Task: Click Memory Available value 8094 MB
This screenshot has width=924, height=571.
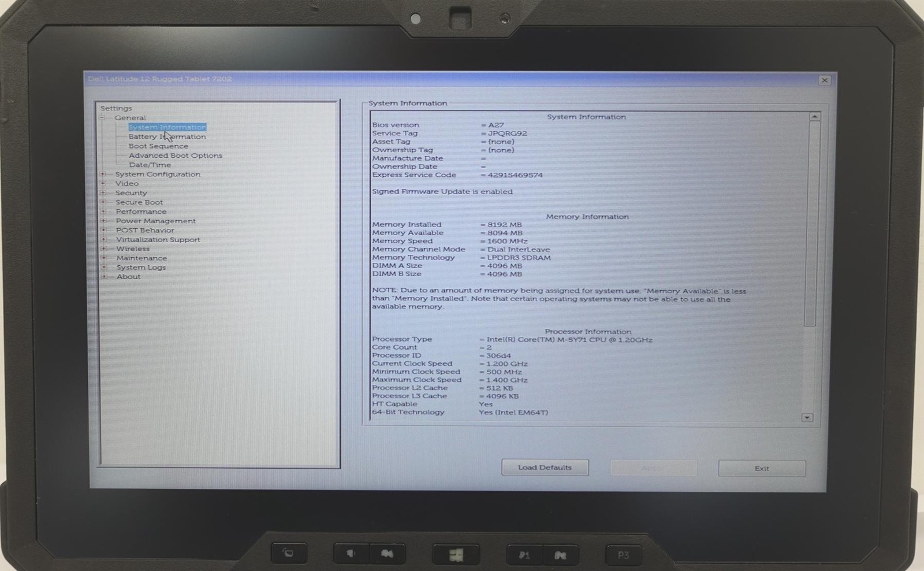Action: [x=504, y=233]
